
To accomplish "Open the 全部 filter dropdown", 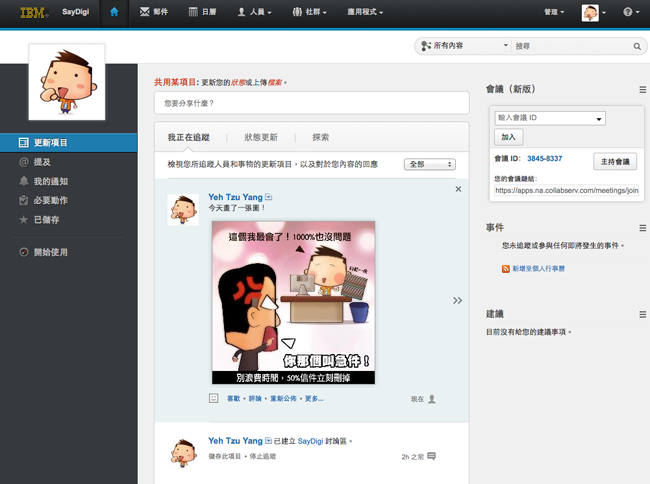I will 429,164.
